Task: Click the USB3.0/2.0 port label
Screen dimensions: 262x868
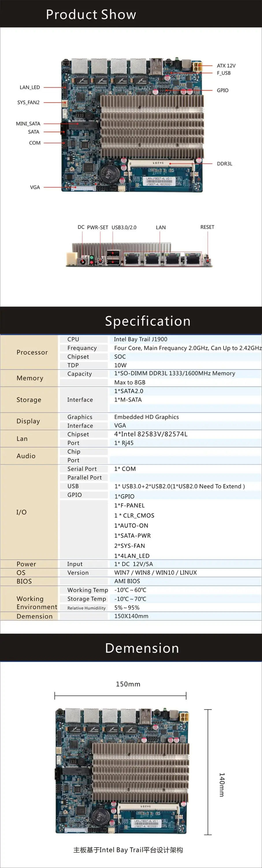Action: click(x=124, y=227)
